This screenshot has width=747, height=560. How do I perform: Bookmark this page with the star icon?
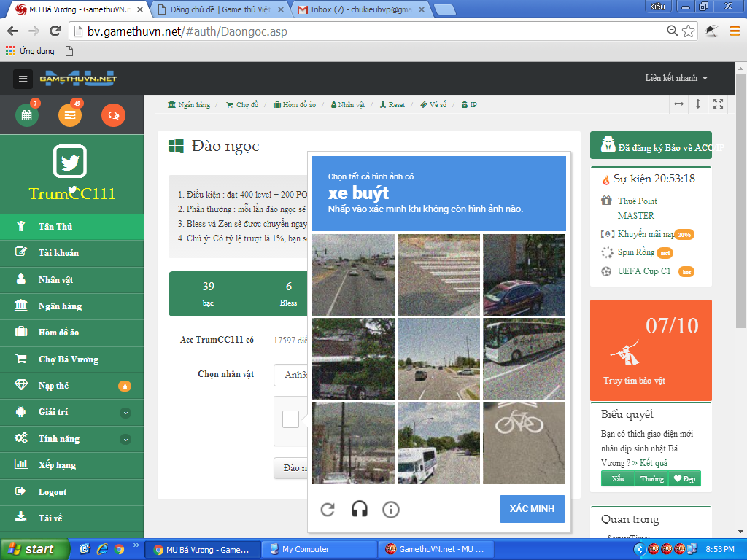click(x=689, y=31)
